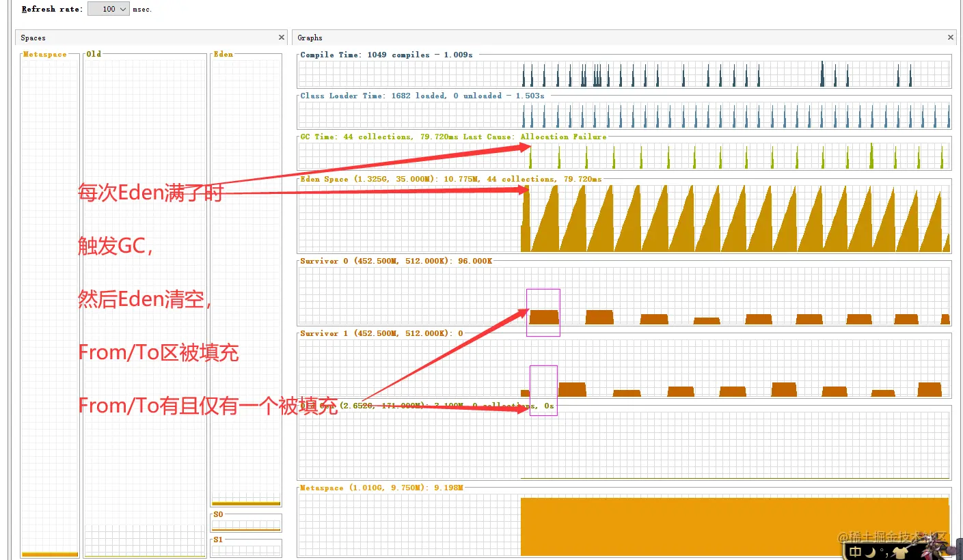This screenshot has width=963, height=560.
Task: Click 'Survivor 0 (452.500M, 512.000K): 96.000K' title
Action: [396, 261]
